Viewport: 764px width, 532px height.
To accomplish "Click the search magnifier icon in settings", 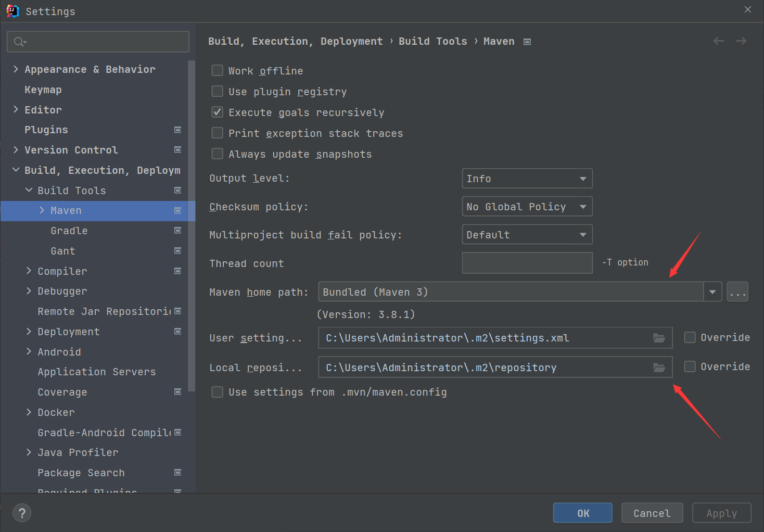I will point(20,42).
